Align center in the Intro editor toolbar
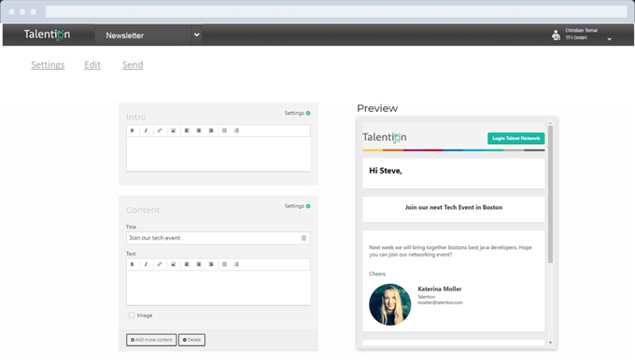The width and height of the screenshot is (635, 364). [199, 131]
